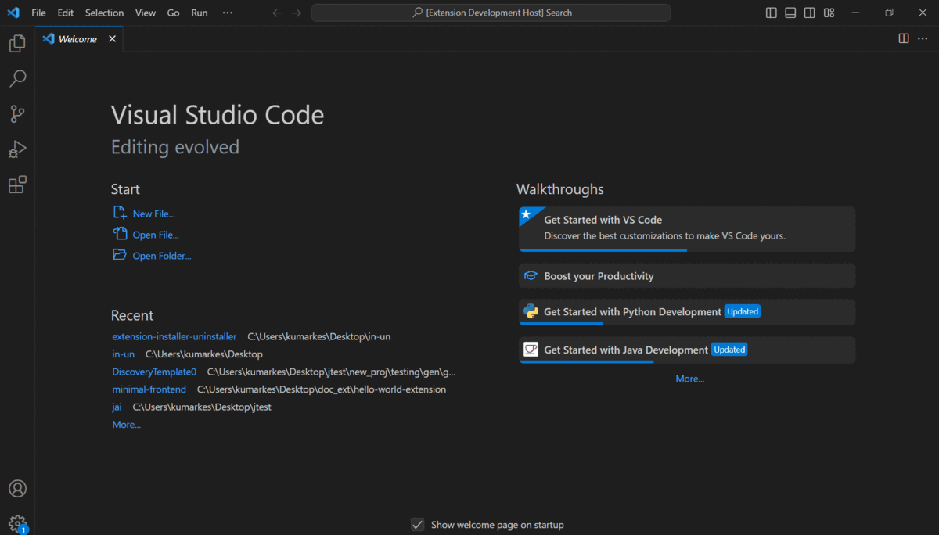
Task: Click the Java walkthrough progress bar
Action: pyautogui.click(x=586, y=361)
